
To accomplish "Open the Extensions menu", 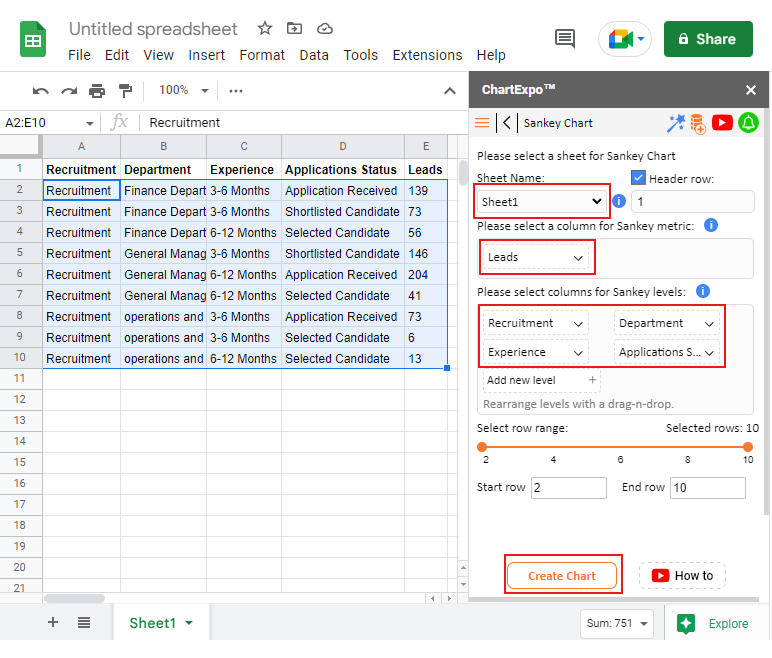I will [x=427, y=55].
